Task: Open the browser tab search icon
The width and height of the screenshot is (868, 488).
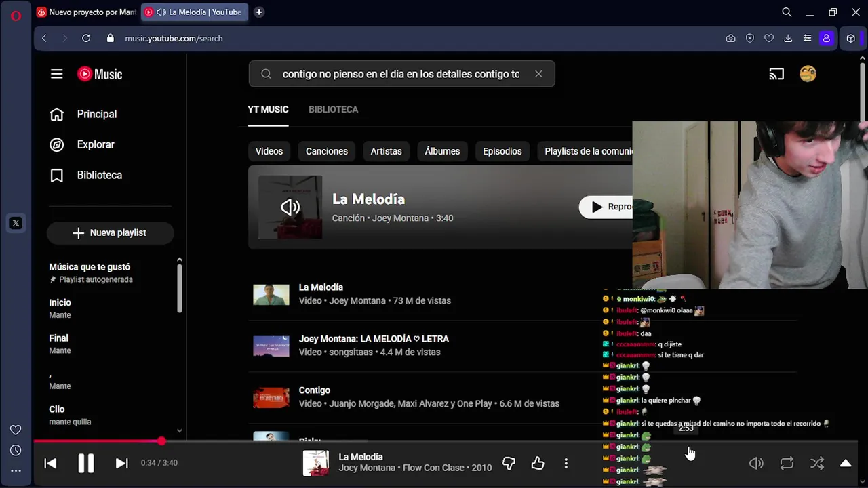Action: click(x=787, y=12)
